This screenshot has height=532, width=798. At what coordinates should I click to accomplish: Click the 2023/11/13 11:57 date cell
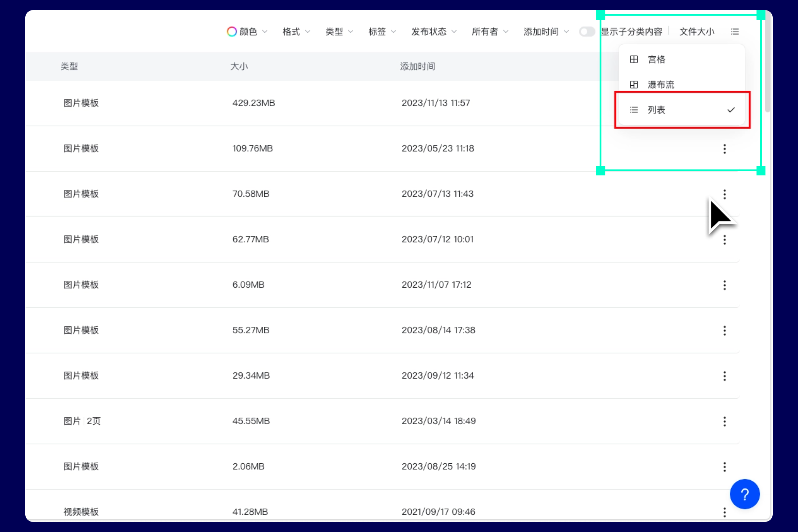pyautogui.click(x=436, y=103)
